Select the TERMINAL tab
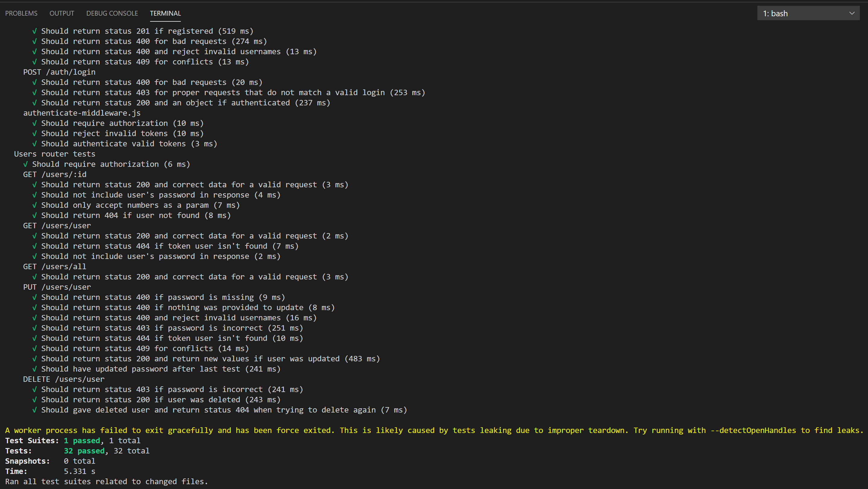868x489 pixels. click(x=165, y=14)
